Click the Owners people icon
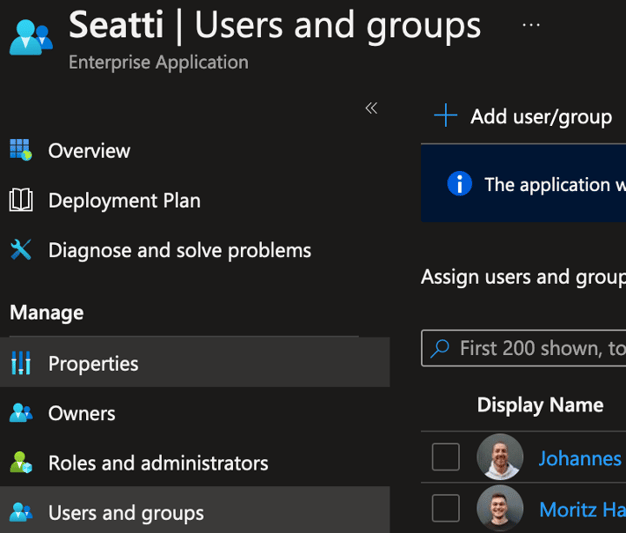This screenshot has height=533, width=626. (21, 413)
